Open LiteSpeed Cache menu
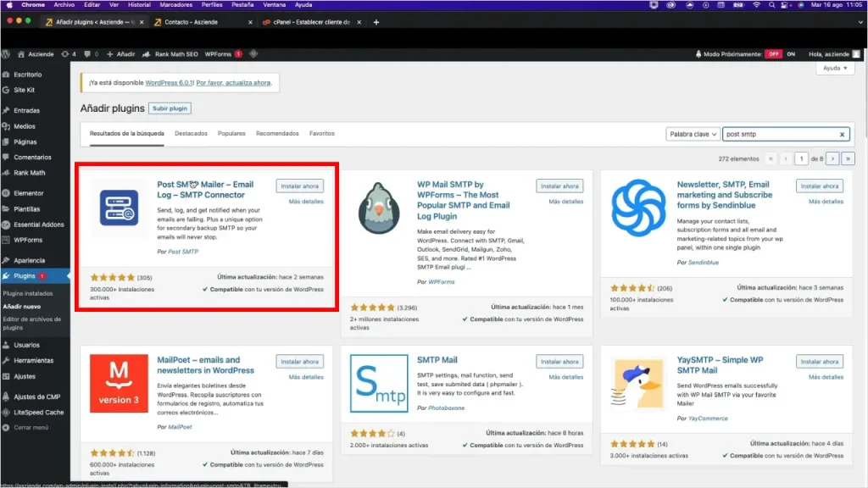The height and width of the screenshot is (488, 868). coord(38,413)
